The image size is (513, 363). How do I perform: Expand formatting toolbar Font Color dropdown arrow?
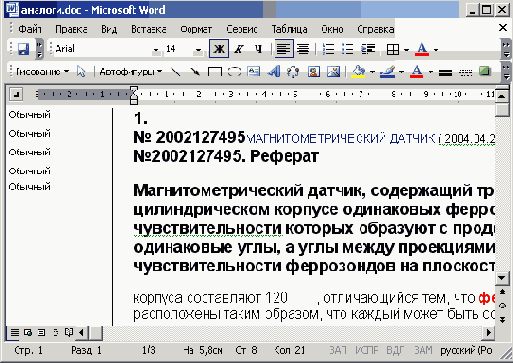coord(436,50)
